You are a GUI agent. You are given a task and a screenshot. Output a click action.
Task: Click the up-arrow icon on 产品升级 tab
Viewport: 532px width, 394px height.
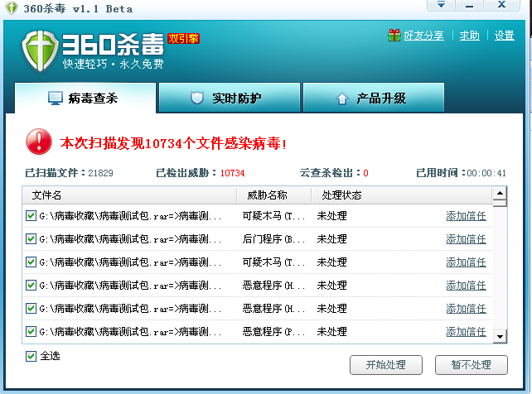[342, 98]
